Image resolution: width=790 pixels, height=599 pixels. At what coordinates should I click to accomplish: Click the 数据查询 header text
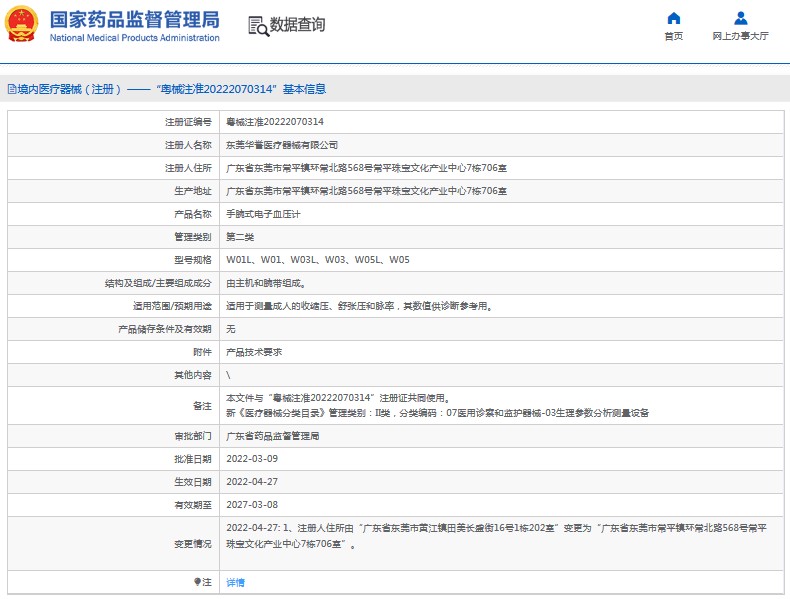298,25
